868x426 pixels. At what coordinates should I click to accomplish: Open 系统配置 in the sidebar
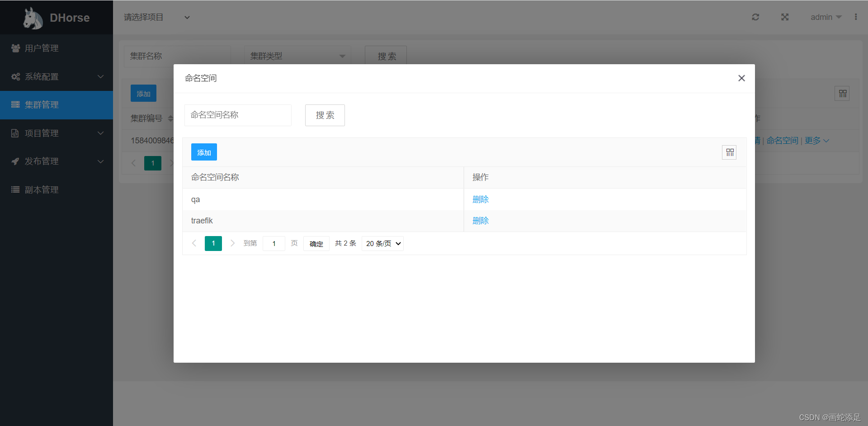click(57, 76)
